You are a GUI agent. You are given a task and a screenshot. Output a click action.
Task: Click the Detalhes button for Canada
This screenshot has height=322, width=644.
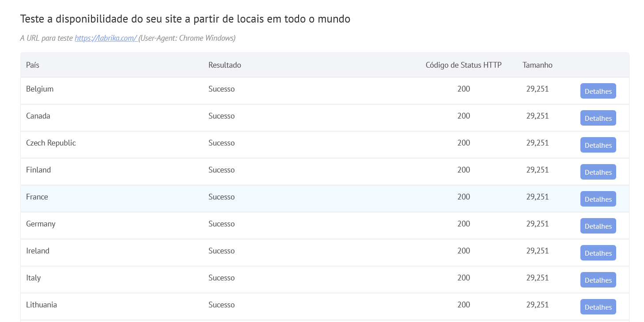point(598,118)
